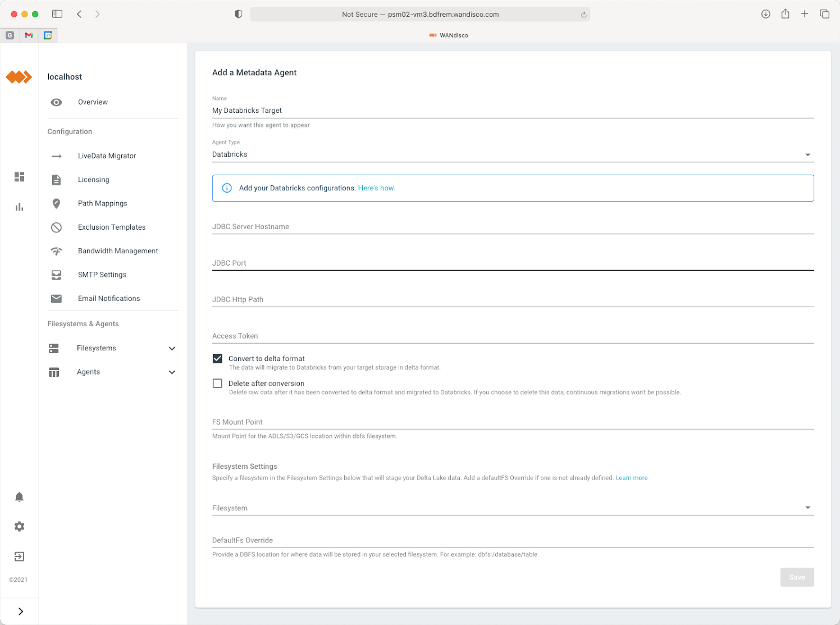
Task: Click the WANdisco orange logo
Action: [19, 77]
